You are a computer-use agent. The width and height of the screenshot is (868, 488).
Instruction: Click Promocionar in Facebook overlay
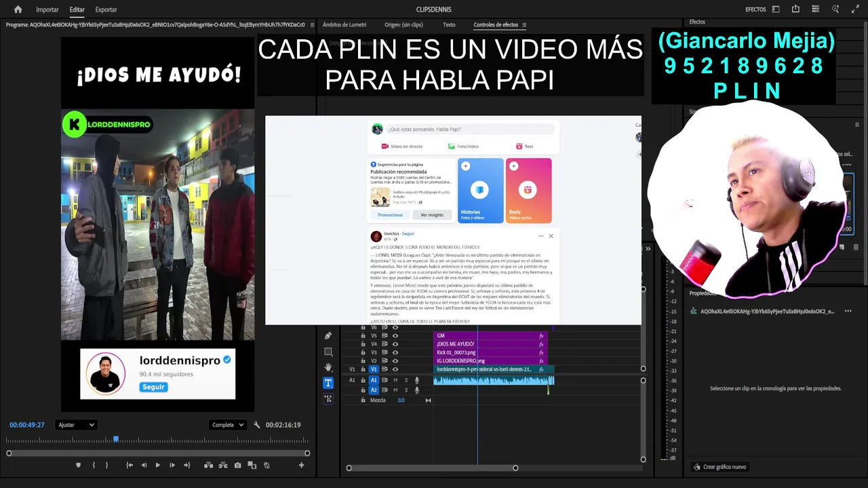[x=390, y=215]
